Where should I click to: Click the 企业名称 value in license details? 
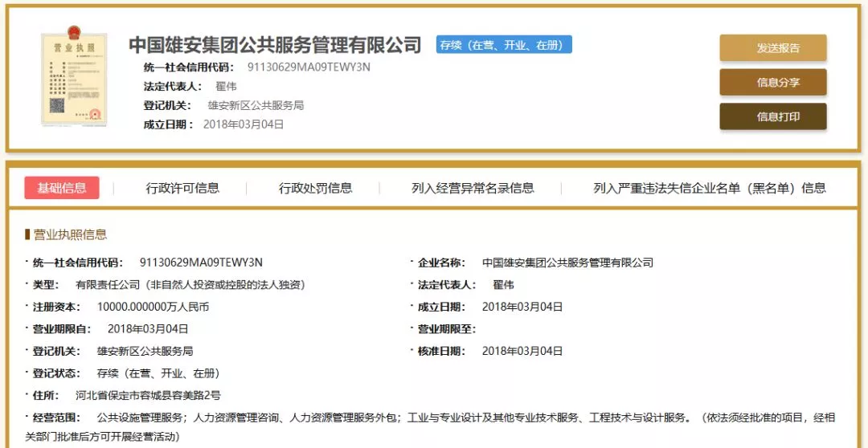click(567, 263)
